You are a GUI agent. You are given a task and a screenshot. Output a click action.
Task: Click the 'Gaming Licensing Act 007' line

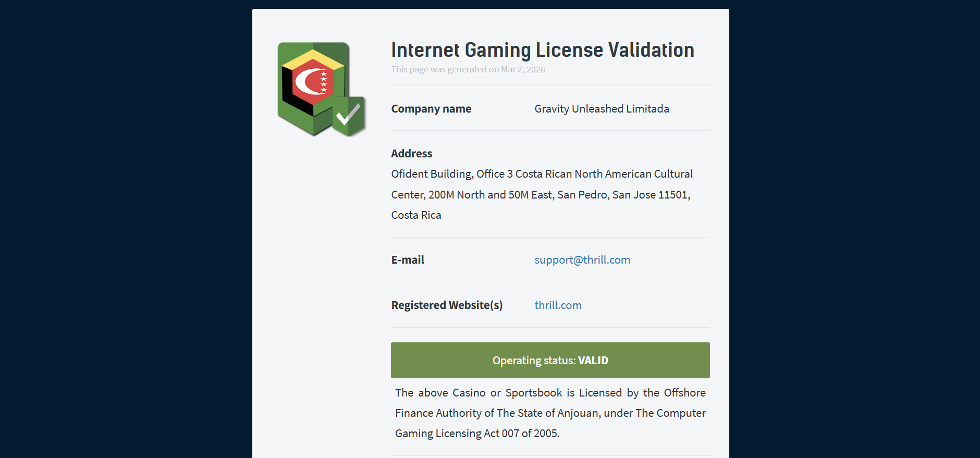[x=477, y=434]
